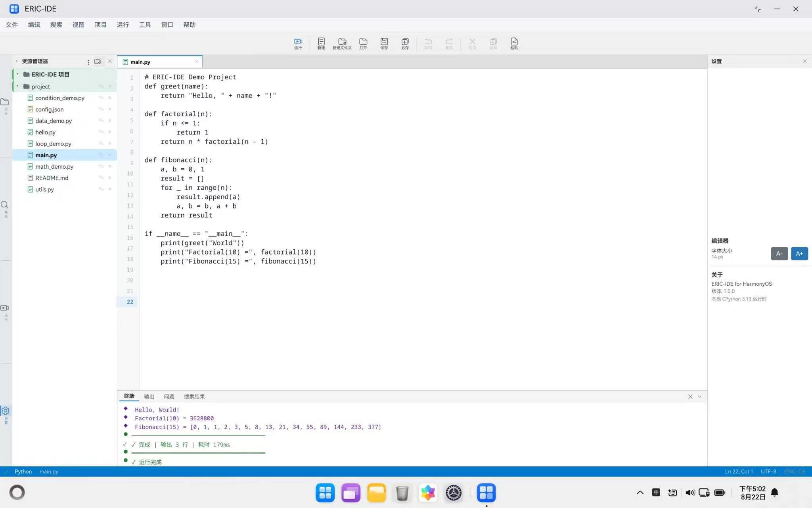Click Ln 22, Col 1 in the status bar
Image resolution: width=812 pixels, height=508 pixels.
739,471
